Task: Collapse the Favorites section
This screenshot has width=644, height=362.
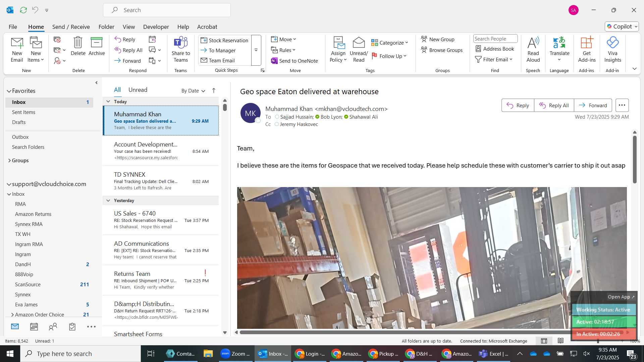Action: tap(9, 91)
